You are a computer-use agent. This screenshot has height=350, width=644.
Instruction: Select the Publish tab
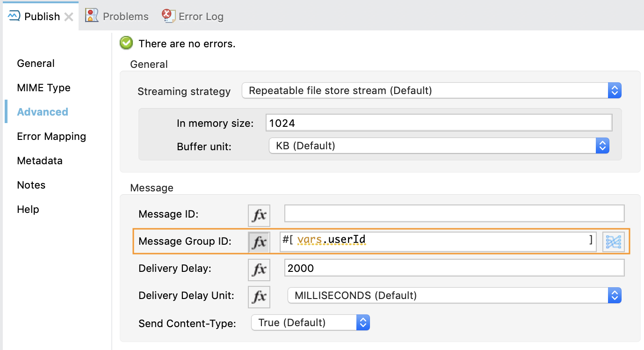point(41,16)
